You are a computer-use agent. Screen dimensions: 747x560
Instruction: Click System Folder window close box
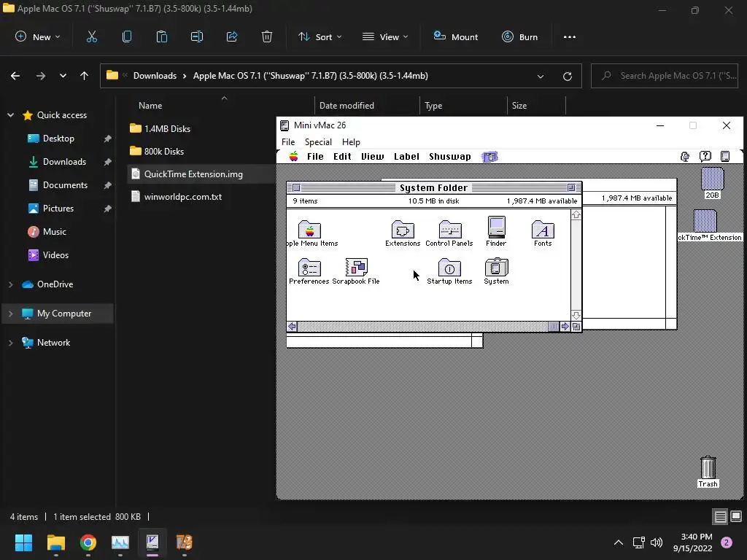coord(296,187)
